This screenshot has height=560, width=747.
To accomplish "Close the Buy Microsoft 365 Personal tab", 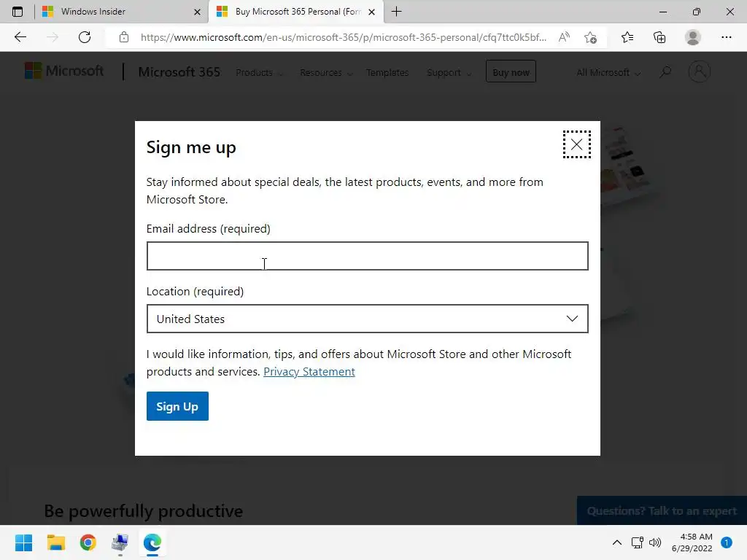I will pos(371,12).
